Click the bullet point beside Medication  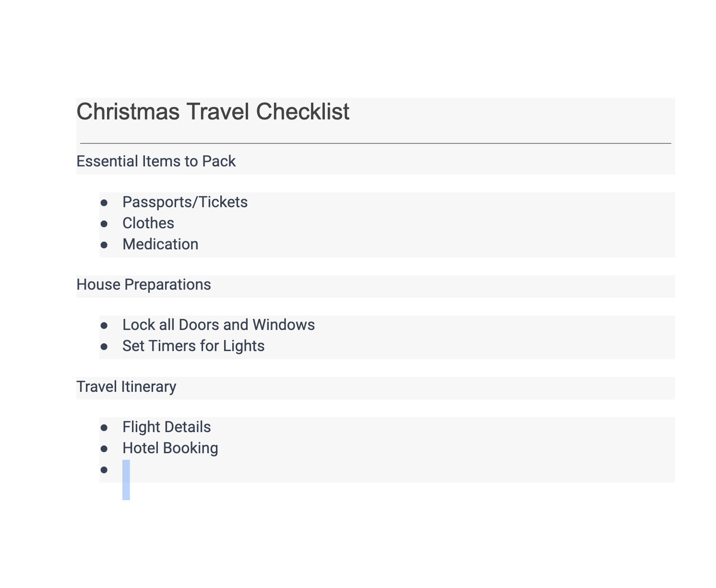(x=104, y=245)
